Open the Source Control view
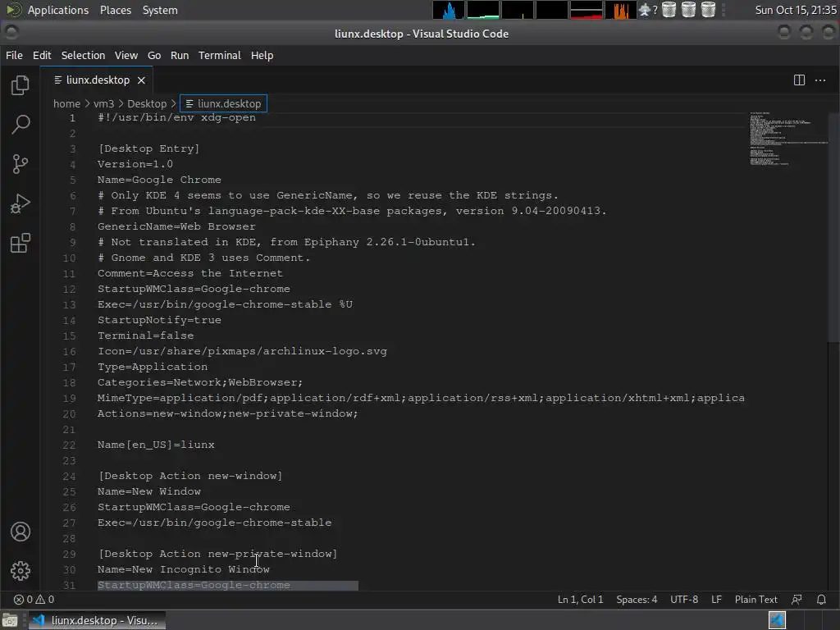Screen dimensions: 840x630 [x=21, y=164]
